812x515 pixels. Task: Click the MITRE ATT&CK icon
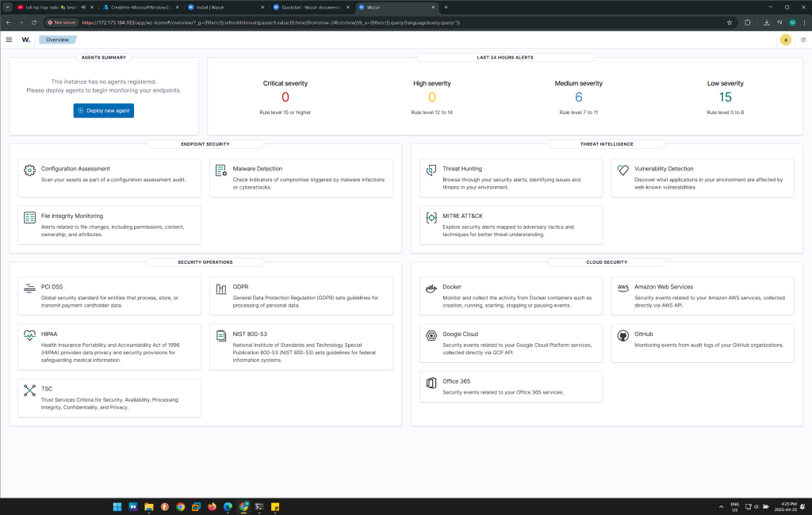431,217
